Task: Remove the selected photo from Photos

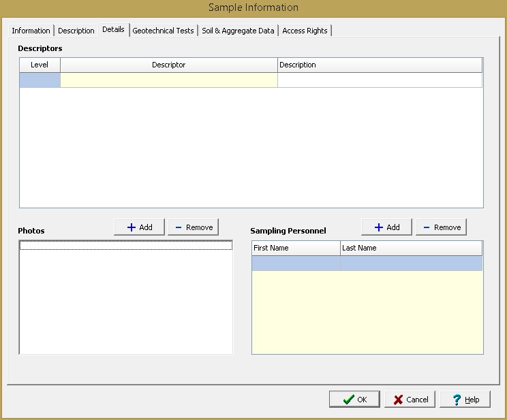Action: 193,227
